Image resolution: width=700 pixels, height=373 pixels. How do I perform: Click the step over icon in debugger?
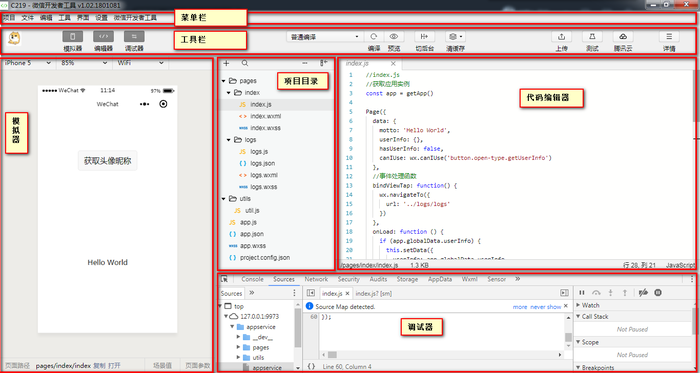(596, 293)
